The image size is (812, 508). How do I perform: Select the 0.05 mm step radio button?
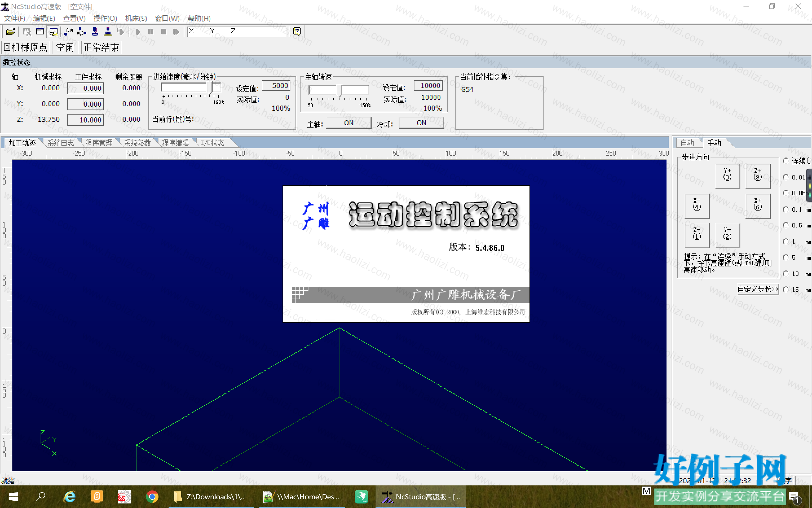[x=786, y=193]
